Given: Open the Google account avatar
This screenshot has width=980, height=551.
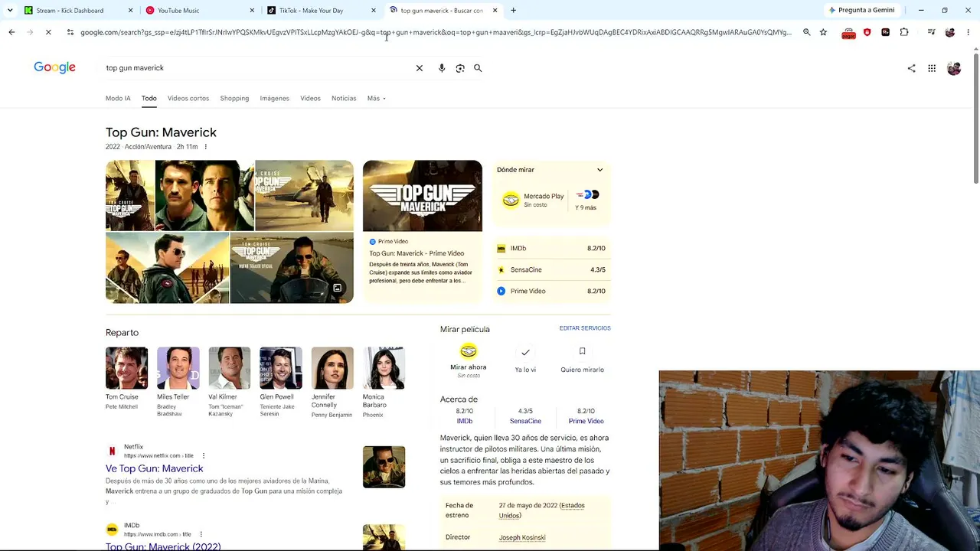Looking at the screenshot, I should click(x=954, y=68).
